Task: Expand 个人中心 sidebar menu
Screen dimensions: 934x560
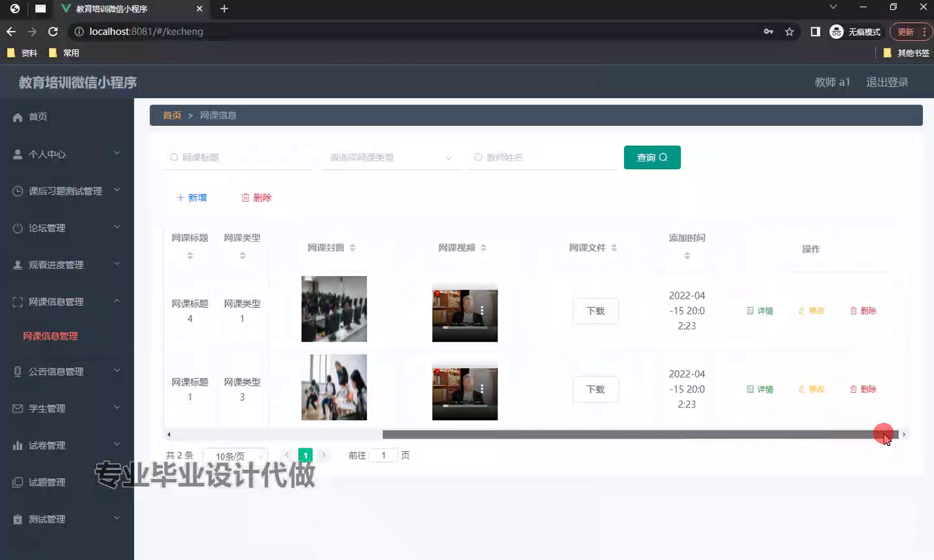Action: [67, 154]
